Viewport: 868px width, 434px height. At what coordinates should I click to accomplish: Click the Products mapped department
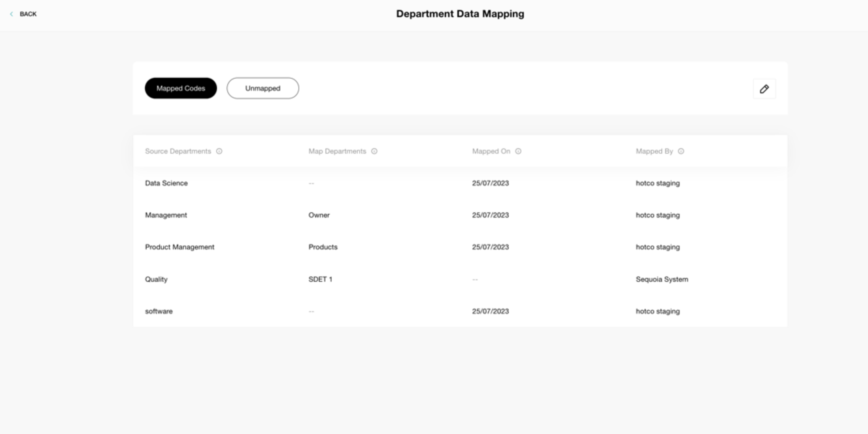point(323,247)
